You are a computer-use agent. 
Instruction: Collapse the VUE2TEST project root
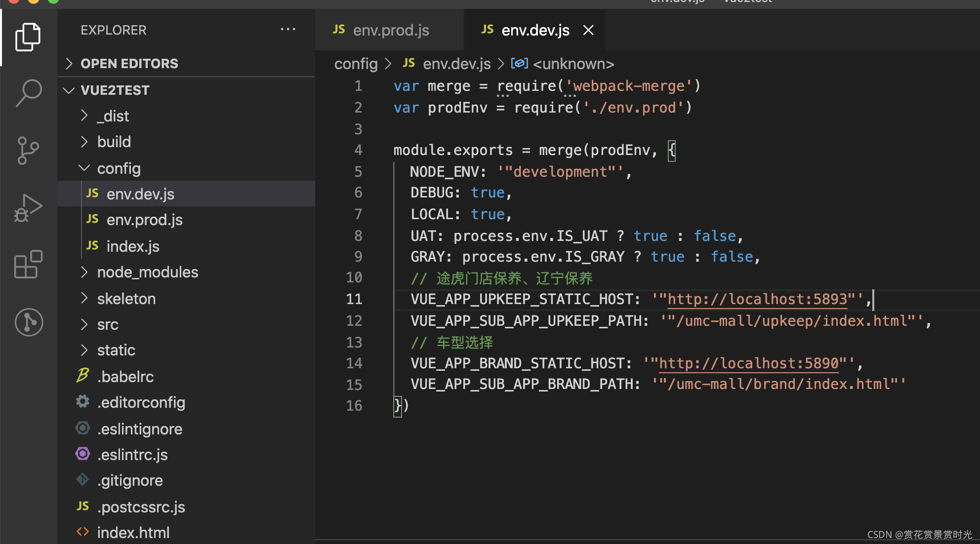tap(69, 90)
